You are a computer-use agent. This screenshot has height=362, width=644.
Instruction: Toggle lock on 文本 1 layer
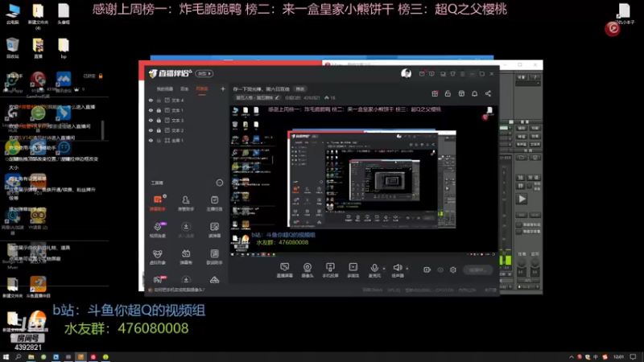click(x=159, y=110)
